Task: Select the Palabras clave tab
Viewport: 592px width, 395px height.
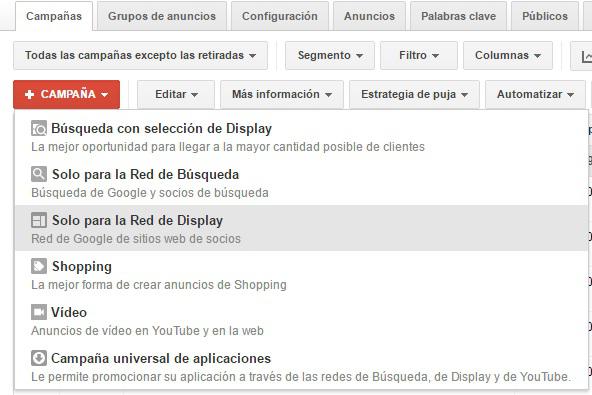Action: click(x=458, y=16)
